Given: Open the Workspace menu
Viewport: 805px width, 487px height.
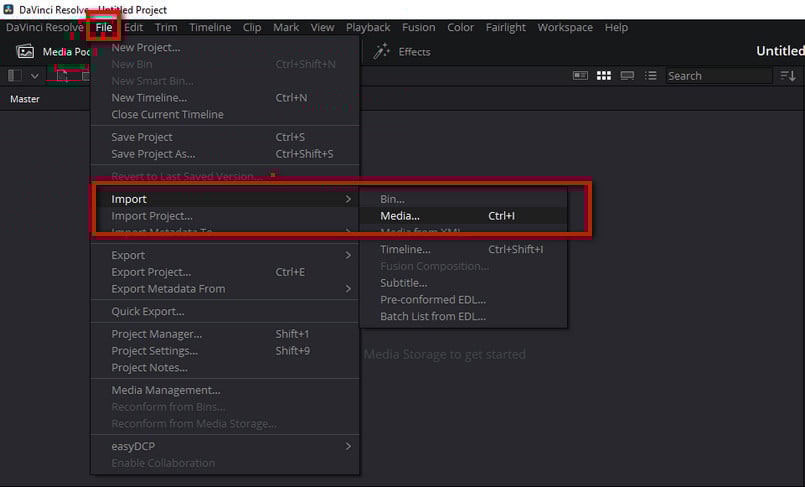Looking at the screenshot, I should (x=565, y=27).
